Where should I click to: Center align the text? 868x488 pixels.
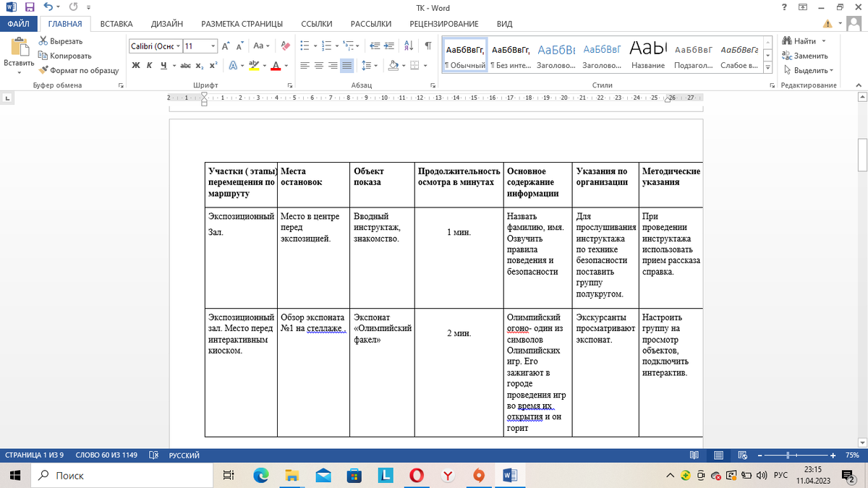[x=319, y=65]
